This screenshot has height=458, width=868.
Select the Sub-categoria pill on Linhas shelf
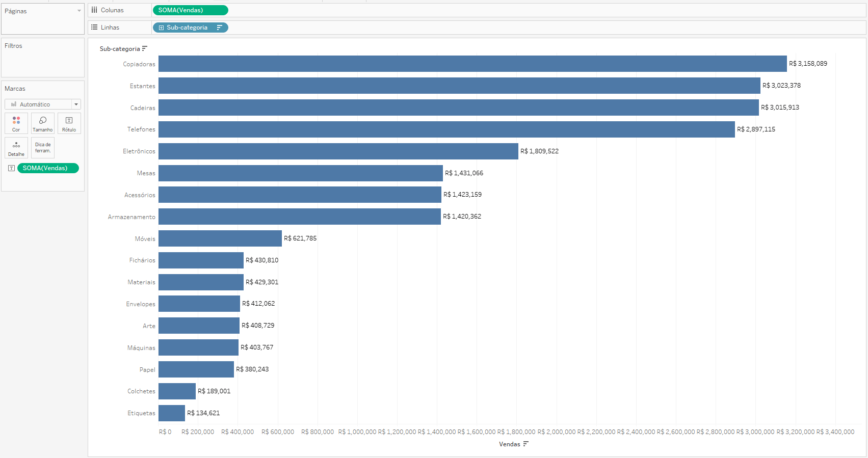tap(191, 28)
